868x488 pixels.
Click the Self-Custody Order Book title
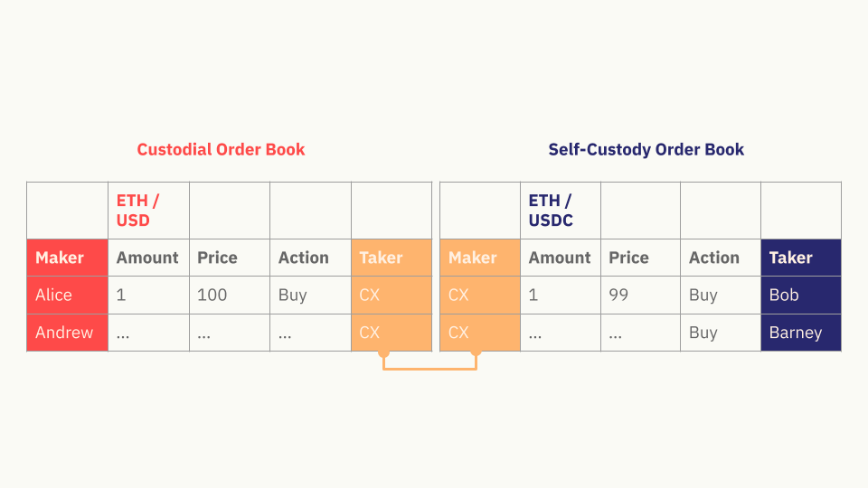coord(646,149)
